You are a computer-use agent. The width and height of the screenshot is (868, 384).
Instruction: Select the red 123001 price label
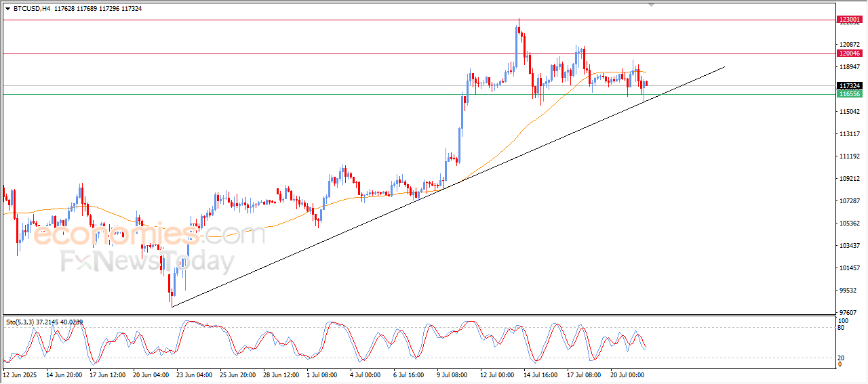tap(850, 20)
